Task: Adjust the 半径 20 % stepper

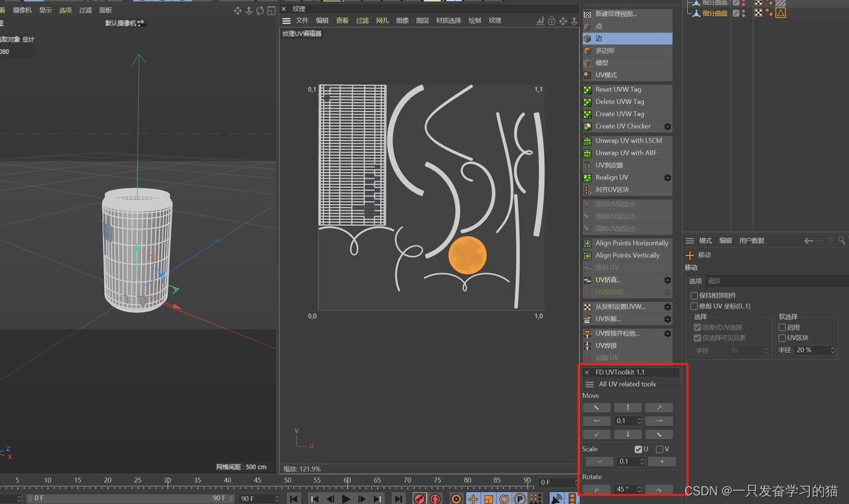Action: click(x=832, y=350)
